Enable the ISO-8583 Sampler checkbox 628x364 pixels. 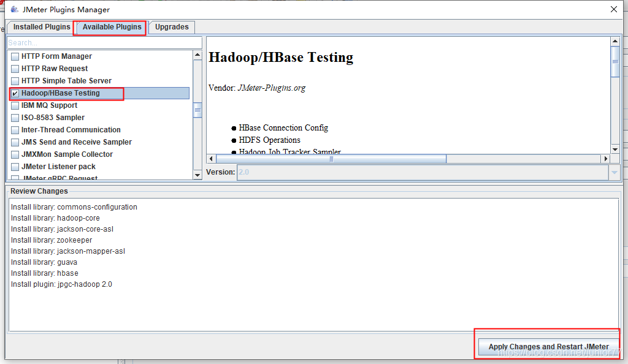[15, 118]
